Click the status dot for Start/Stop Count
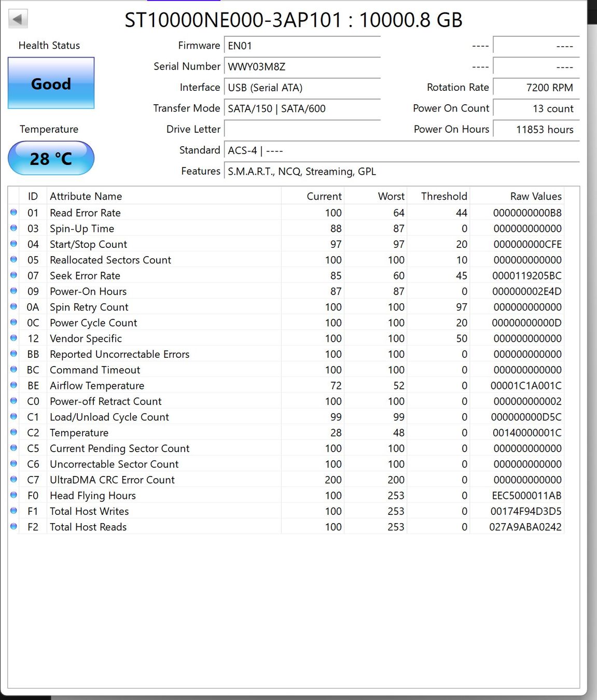Image resolution: width=597 pixels, height=700 pixels. (x=14, y=244)
